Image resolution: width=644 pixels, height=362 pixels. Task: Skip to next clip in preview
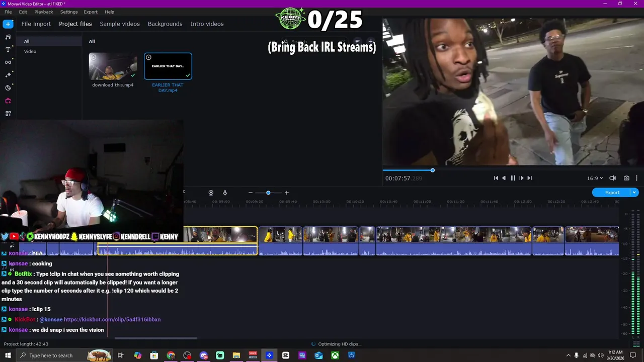pyautogui.click(x=529, y=178)
